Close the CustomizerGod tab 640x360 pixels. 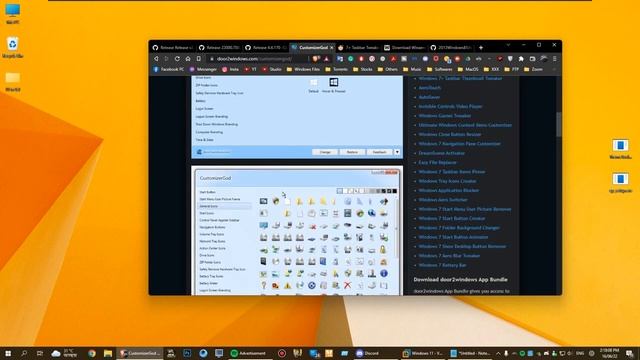[331, 48]
